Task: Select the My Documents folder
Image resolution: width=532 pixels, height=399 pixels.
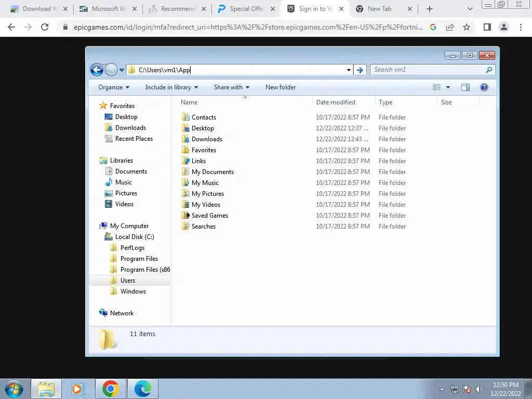Action: click(x=212, y=171)
